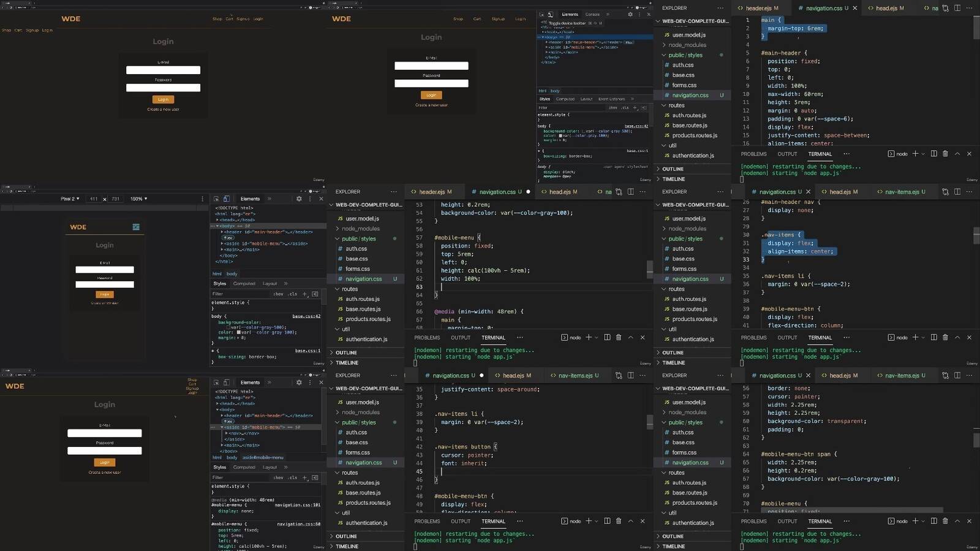
Task: Click inspect-element icon in Pixel 2 preview DevTools
Action: point(216,199)
